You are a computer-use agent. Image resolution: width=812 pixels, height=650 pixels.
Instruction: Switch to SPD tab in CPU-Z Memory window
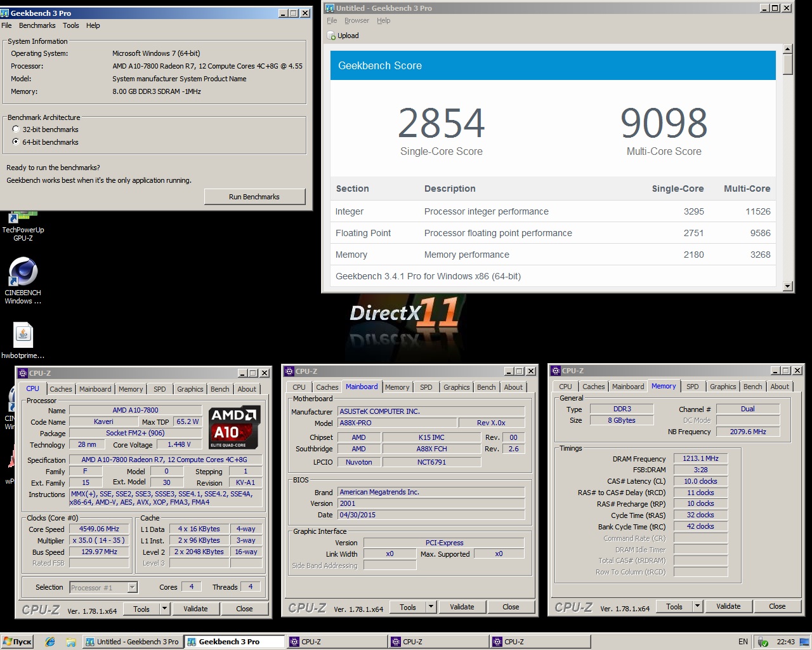click(693, 387)
